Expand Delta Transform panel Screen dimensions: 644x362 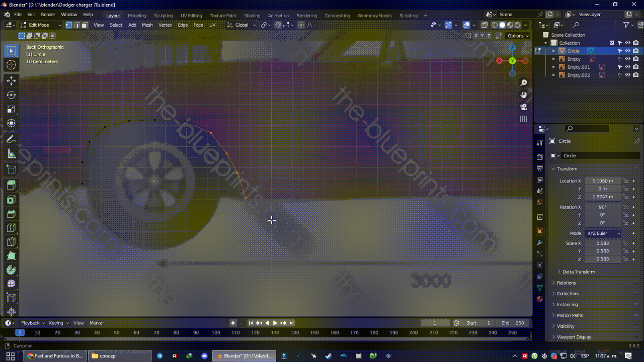point(578,272)
